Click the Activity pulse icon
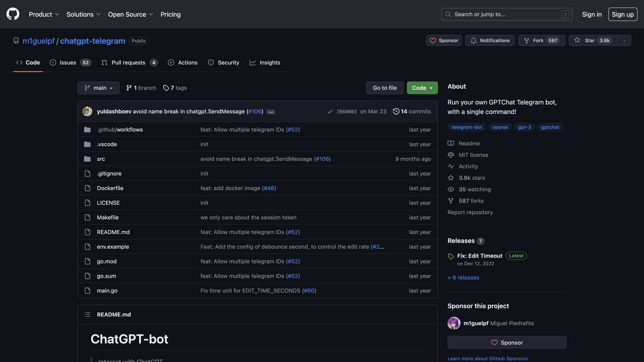 click(x=450, y=166)
